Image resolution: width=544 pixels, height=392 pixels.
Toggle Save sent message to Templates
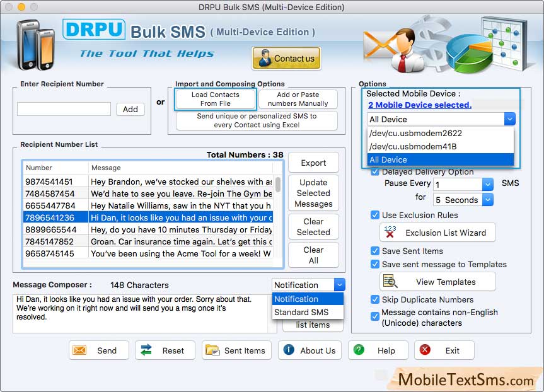click(x=374, y=264)
